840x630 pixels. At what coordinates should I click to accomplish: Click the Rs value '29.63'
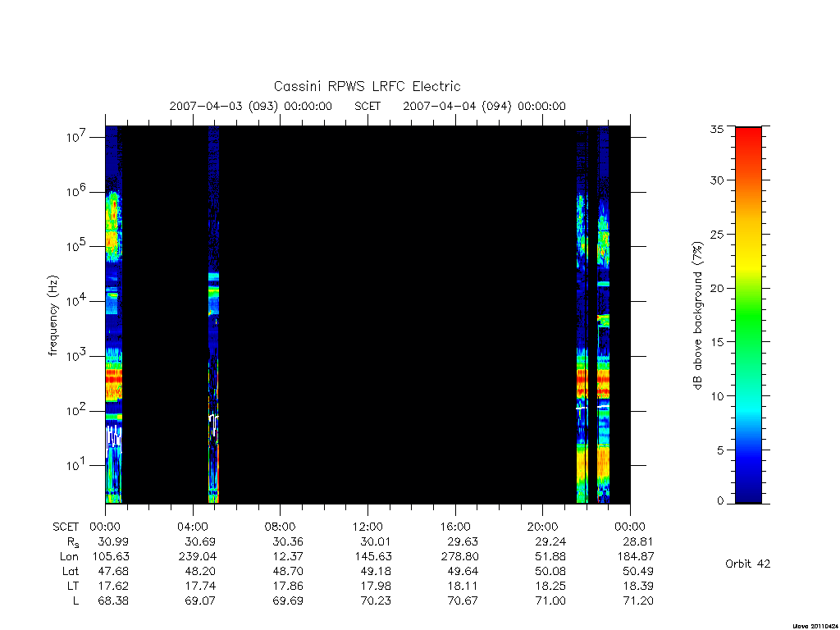(463, 541)
